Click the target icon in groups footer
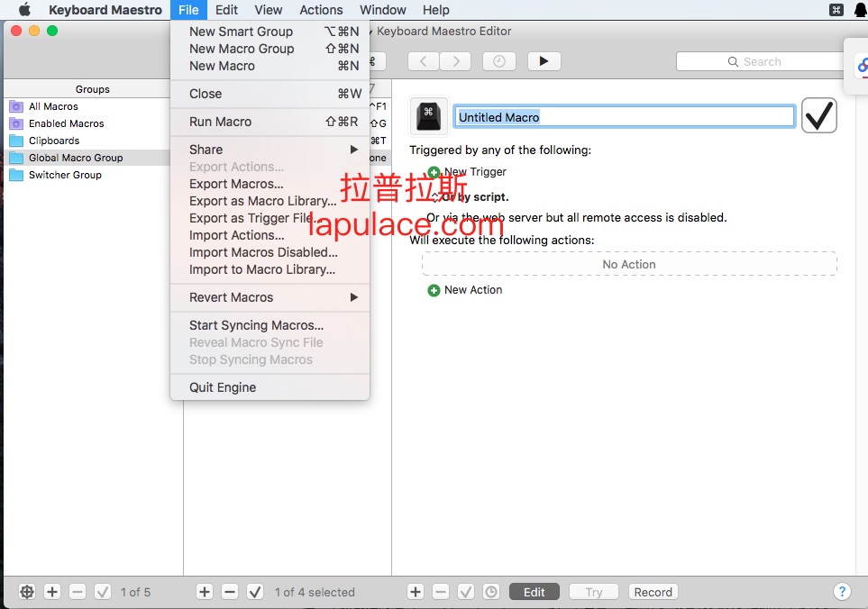The height and width of the screenshot is (609, 868). (27, 592)
